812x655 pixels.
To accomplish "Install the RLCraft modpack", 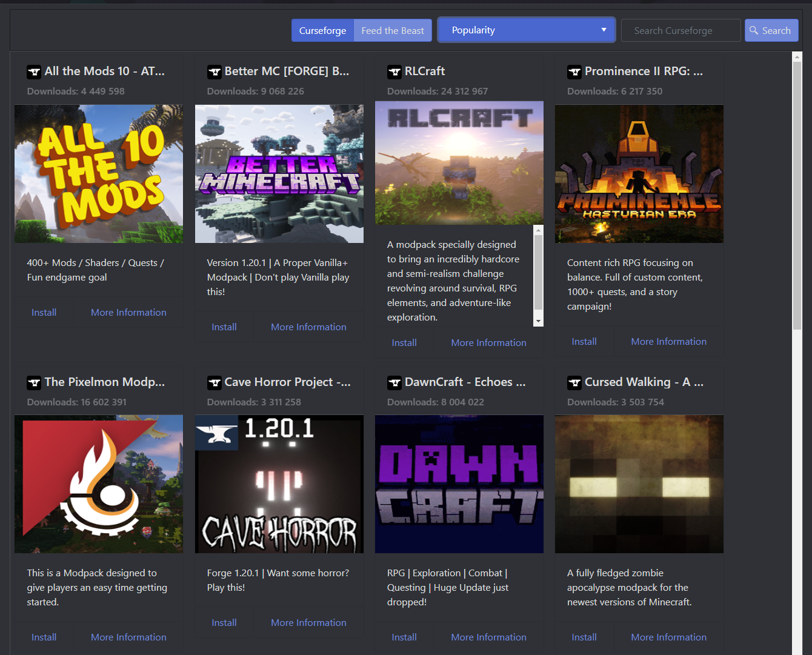I will (x=404, y=343).
